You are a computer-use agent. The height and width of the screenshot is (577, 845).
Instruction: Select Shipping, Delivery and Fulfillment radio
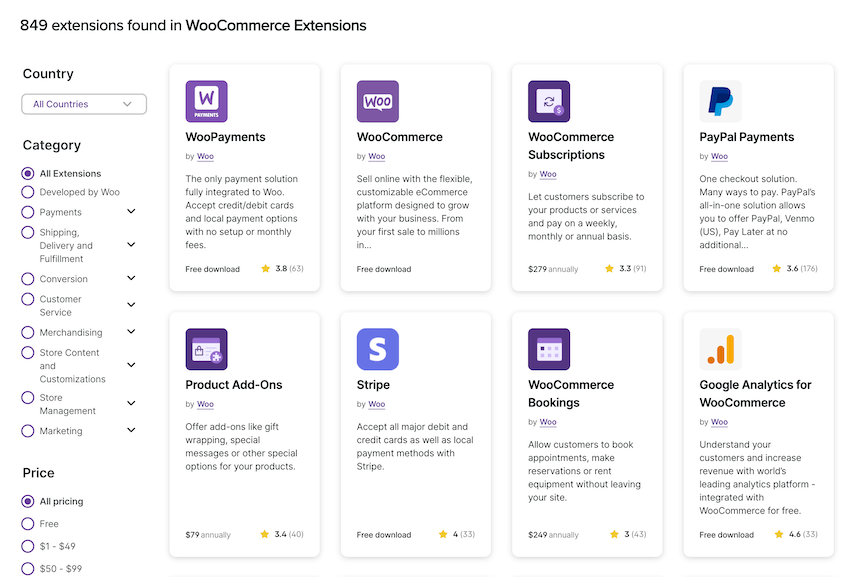coord(27,232)
